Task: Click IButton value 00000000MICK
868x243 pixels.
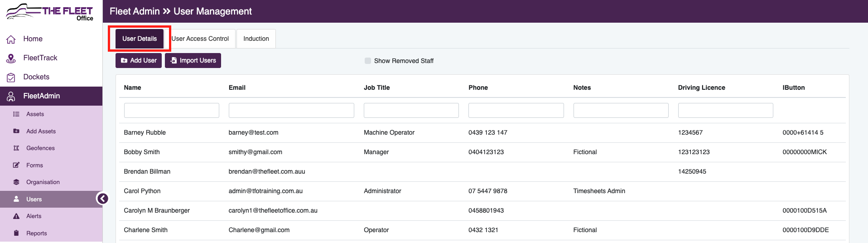Action: tap(805, 152)
